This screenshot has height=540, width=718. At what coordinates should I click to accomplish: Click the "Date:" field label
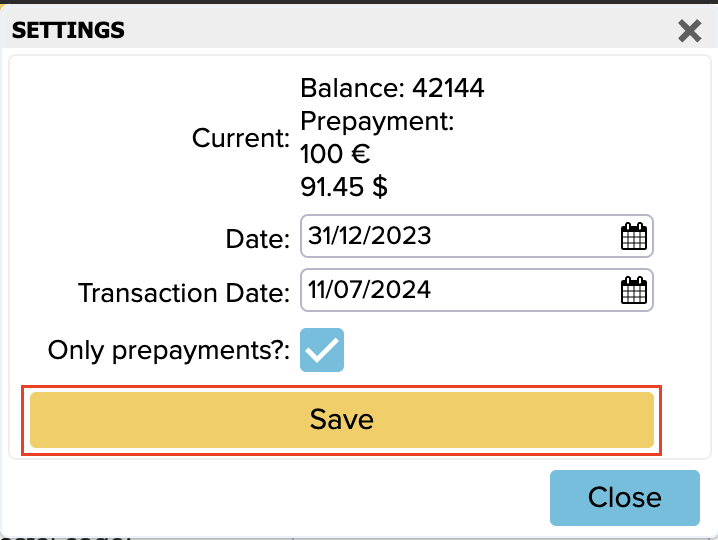point(258,238)
